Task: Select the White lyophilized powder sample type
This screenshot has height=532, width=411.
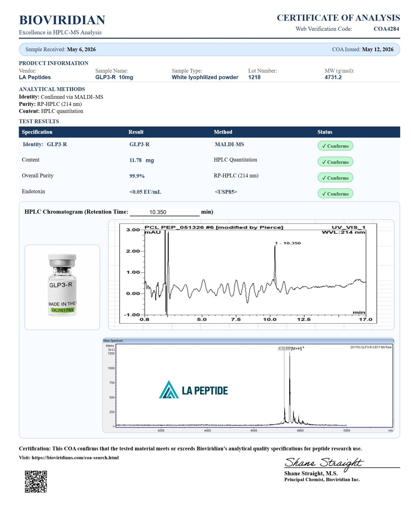Action: 205,77
